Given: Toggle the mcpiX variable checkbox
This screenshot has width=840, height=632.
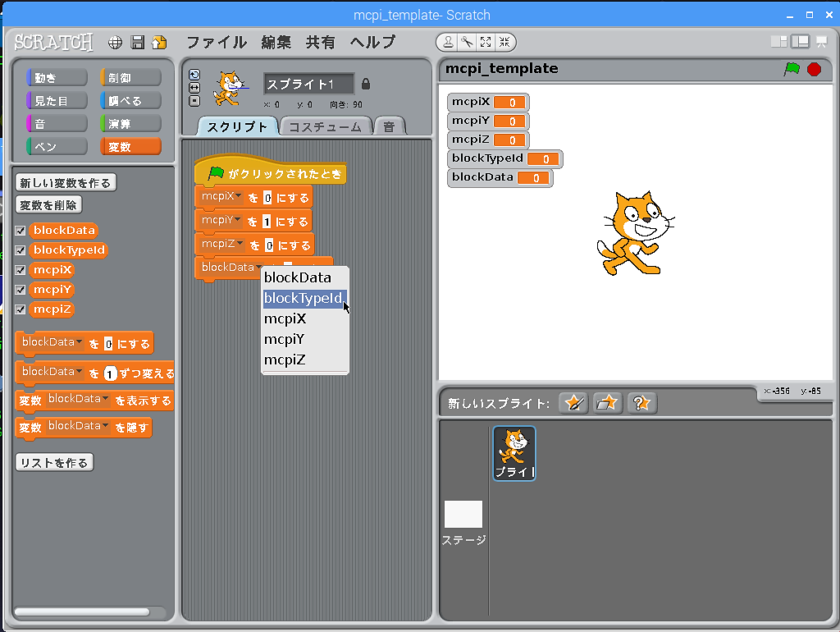Looking at the screenshot, I should pyautogui.click(x=21, y=270).
